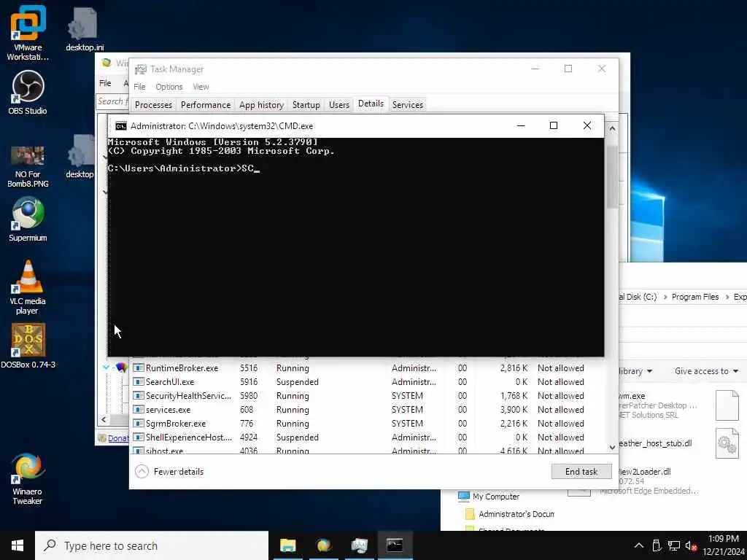Viewport: 747px width, 560px height.
Task: Select the ShellExperienceHost process row icon
Action: click(138, 437)
